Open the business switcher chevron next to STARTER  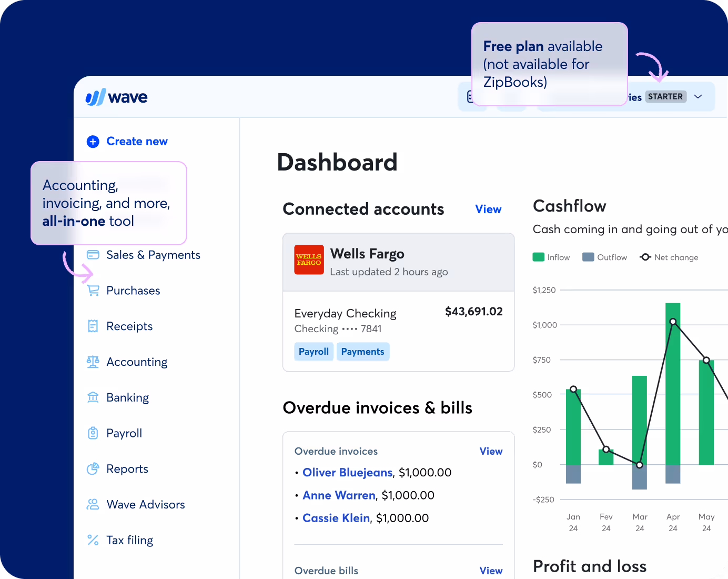pyautogui.click(x=698, y=96)
